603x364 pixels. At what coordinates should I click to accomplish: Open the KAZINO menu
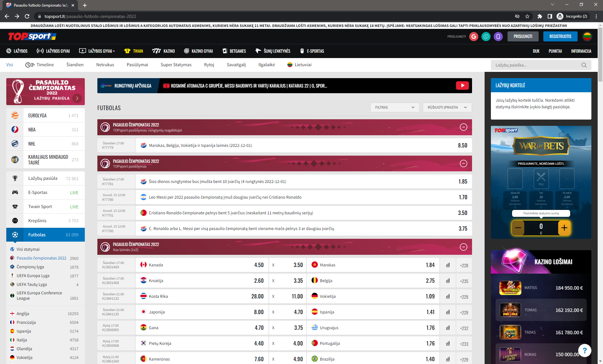(x=163, y=51)
